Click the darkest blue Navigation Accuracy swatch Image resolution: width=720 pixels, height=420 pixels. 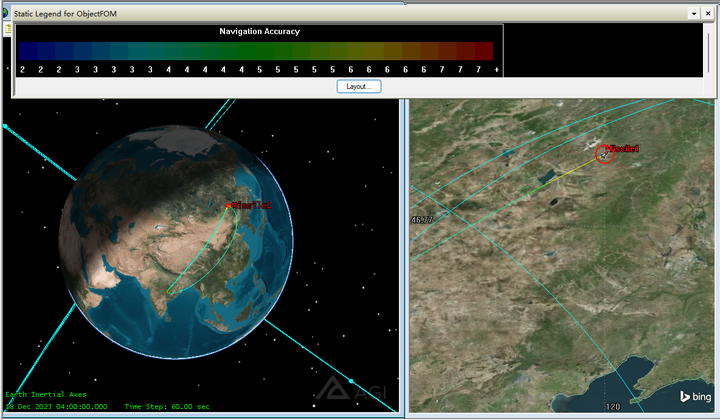pyautogui.click(x=28, y=51)
